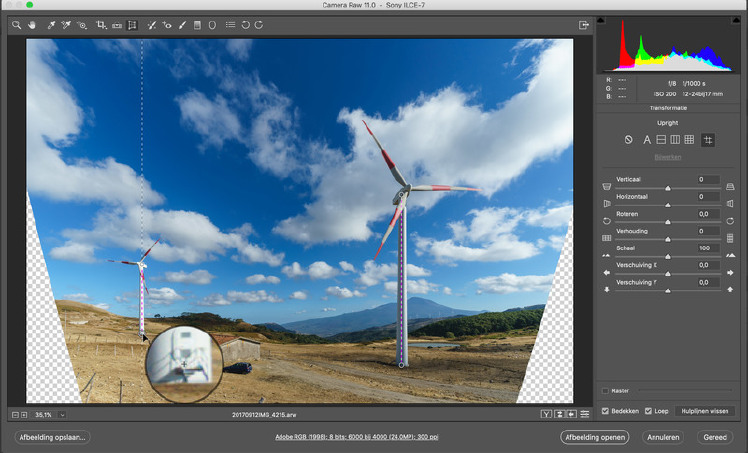Select the Red Eye Removal tool
The width and height of the screenshot is (748, 453).
166,25
